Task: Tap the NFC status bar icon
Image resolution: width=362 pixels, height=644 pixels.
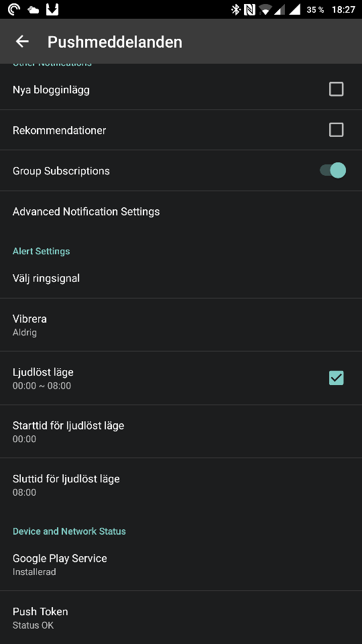Action: (249, 9)
